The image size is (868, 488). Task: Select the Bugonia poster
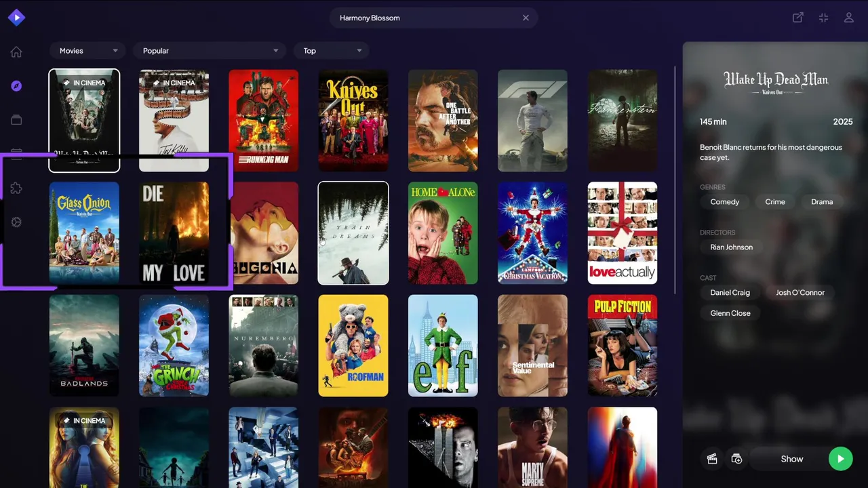pyautogui.click(x=264, y=232)
